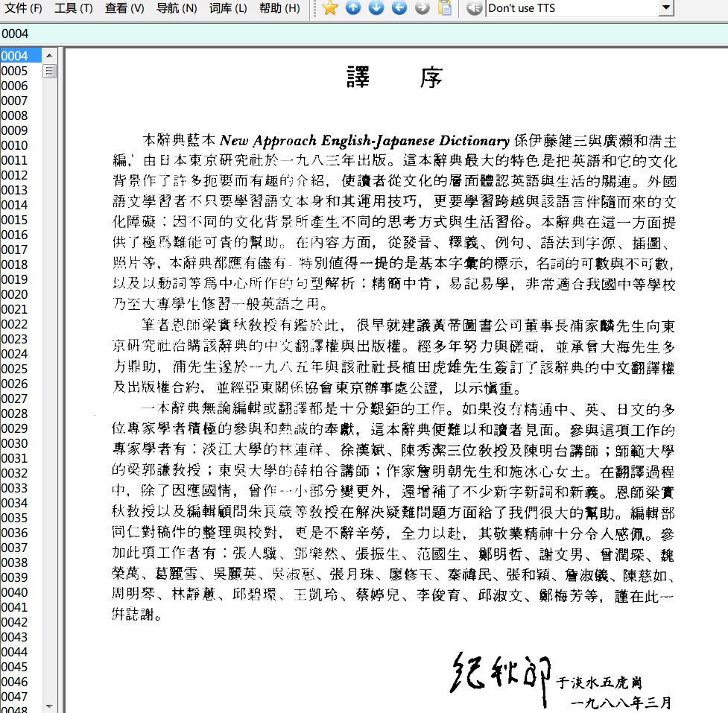Select entry 0013 in the index list

click(x=21, y=190)
